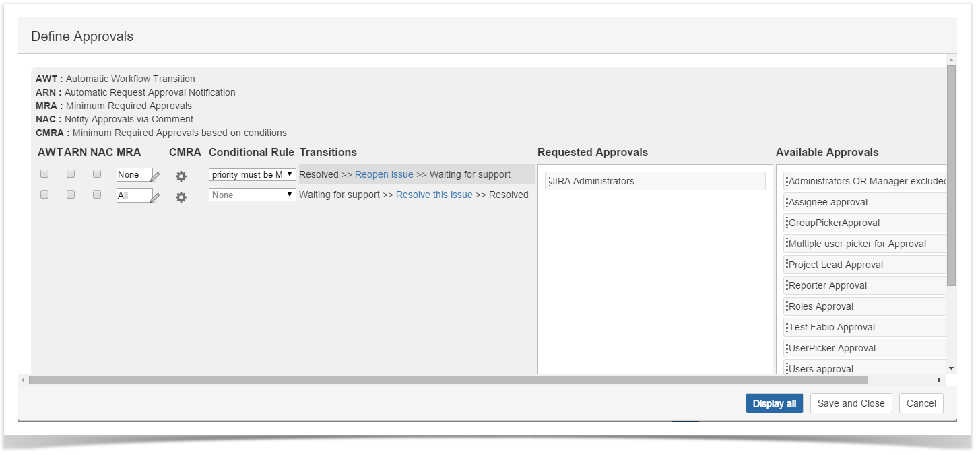Select Reporter Approval from Available Approvals list
This screenshot has height=455, width=980.
827,285
